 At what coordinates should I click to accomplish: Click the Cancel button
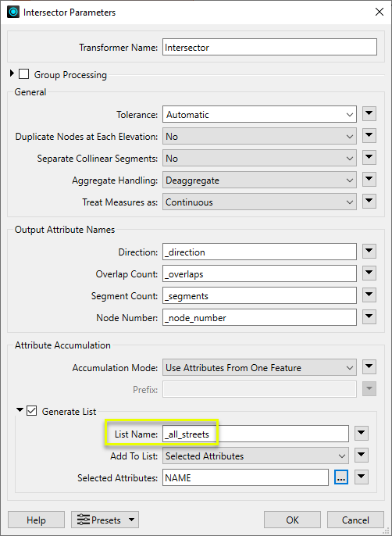355,520
